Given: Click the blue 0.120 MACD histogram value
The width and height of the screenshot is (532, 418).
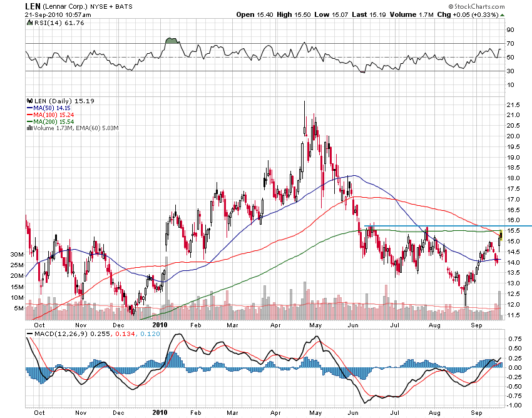Looking at the screenshot, I should coord(150,334).
